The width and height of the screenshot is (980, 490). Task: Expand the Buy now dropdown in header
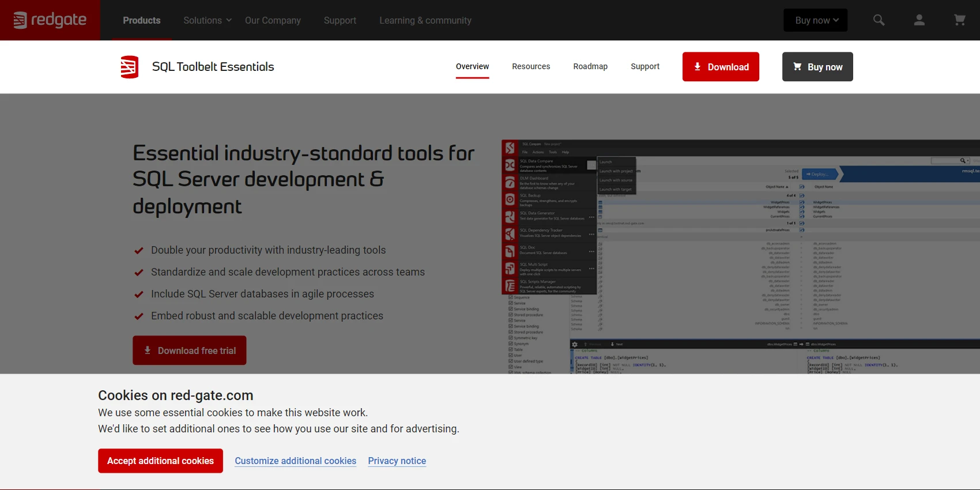tap(816, 20)
